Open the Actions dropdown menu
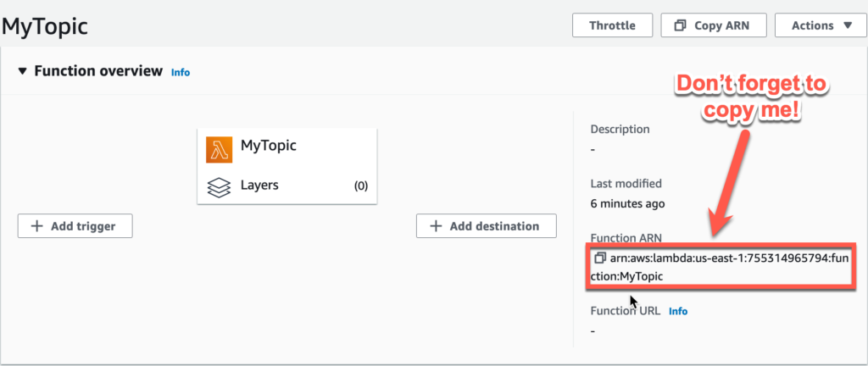The height and width of the screenshot is (366, 868). click(x=821, y=25)
